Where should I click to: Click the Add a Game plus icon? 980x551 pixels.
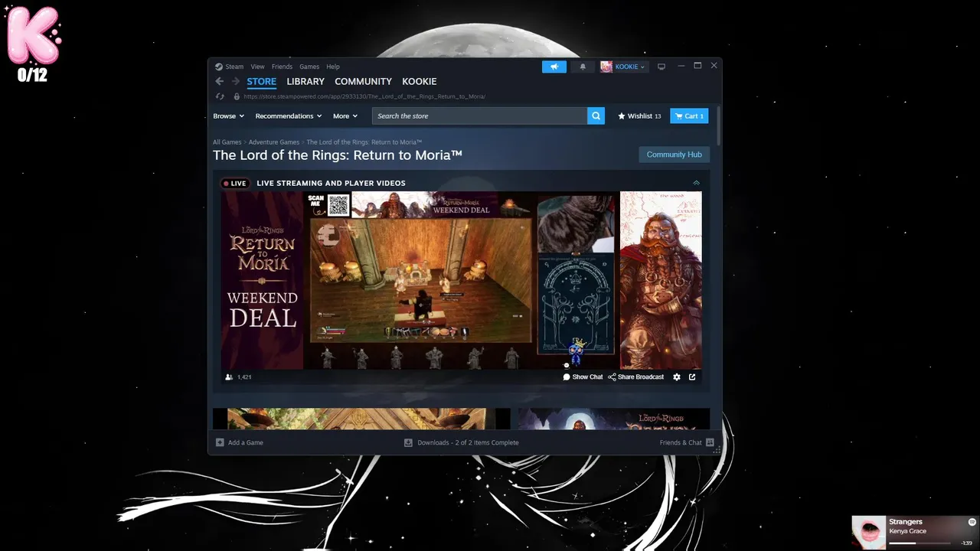[x=220, y=442]
